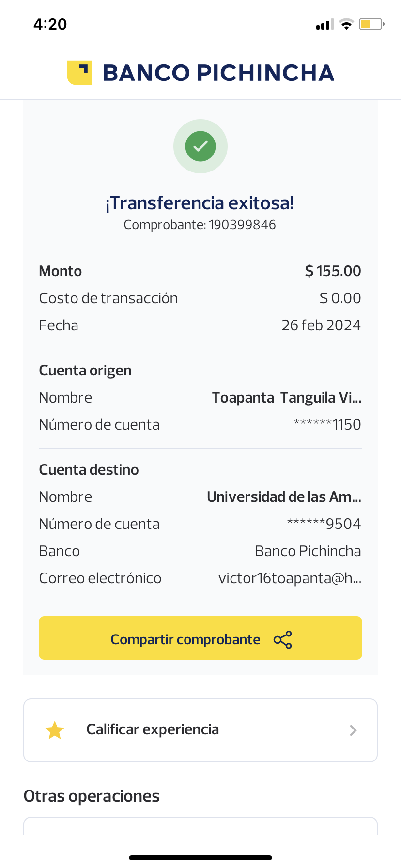Tap the origin account number ending 1150
The height and width of the screenshot is (868, 401).
327,425
